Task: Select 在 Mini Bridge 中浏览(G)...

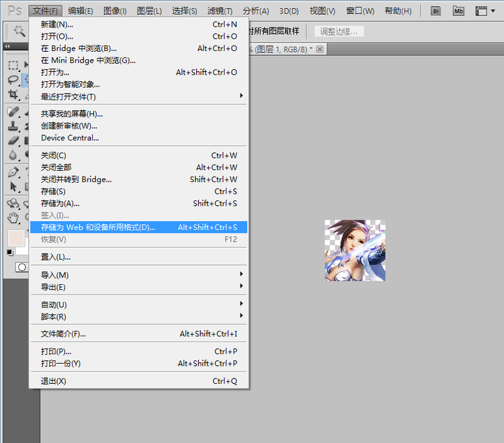Action: [138, 60]
